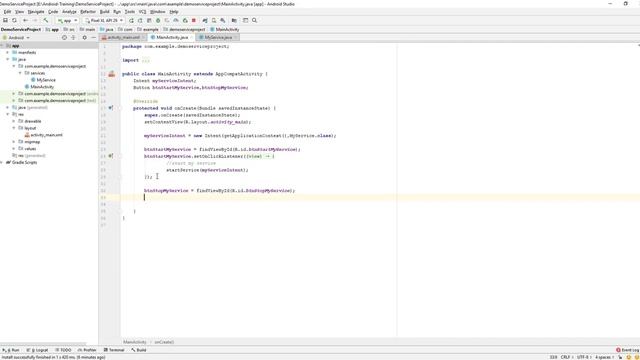Expand the mipmap folder

14,142
